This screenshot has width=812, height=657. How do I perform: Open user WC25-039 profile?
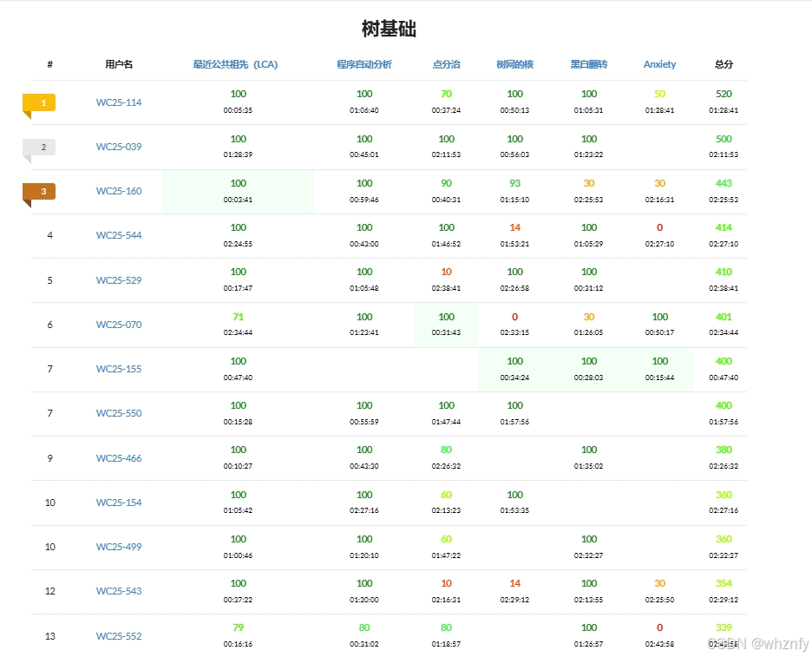pos(119,147)
